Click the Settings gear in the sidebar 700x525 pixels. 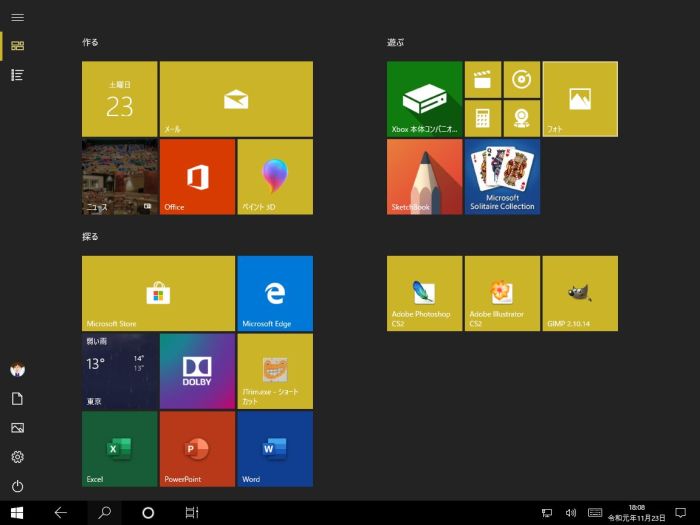(x=17, y=457)
